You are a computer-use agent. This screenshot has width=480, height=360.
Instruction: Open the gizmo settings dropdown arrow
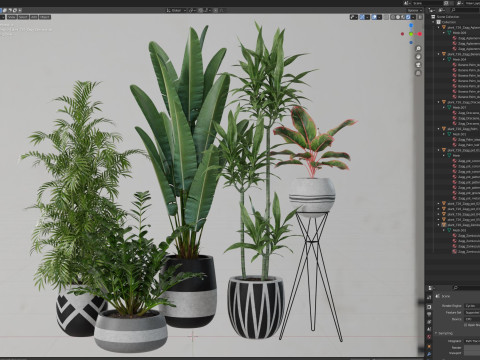point(367,17)
